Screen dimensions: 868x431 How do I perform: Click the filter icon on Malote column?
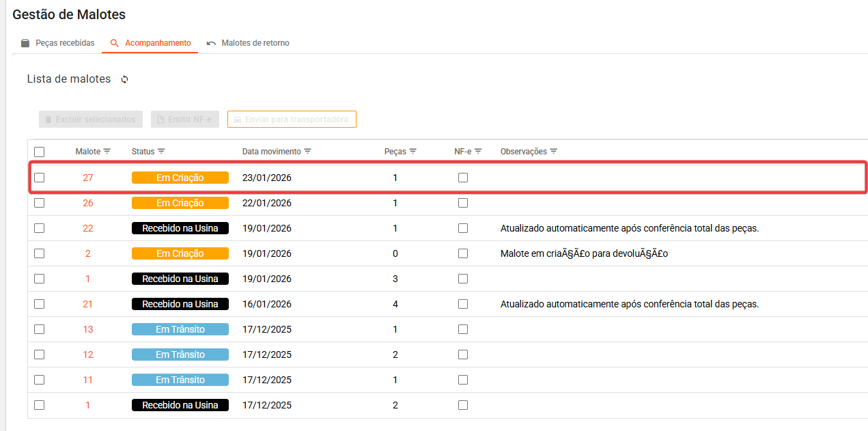(x=107, y=151)
